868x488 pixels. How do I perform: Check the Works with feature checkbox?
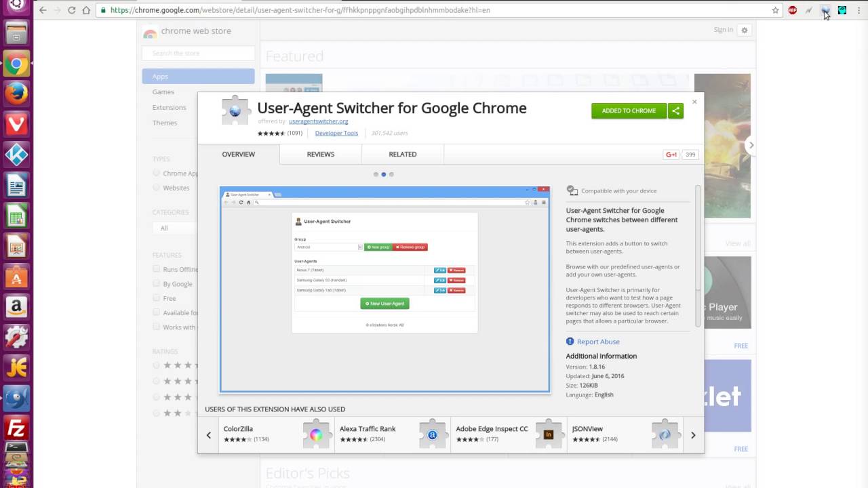(x=156, y=327)
